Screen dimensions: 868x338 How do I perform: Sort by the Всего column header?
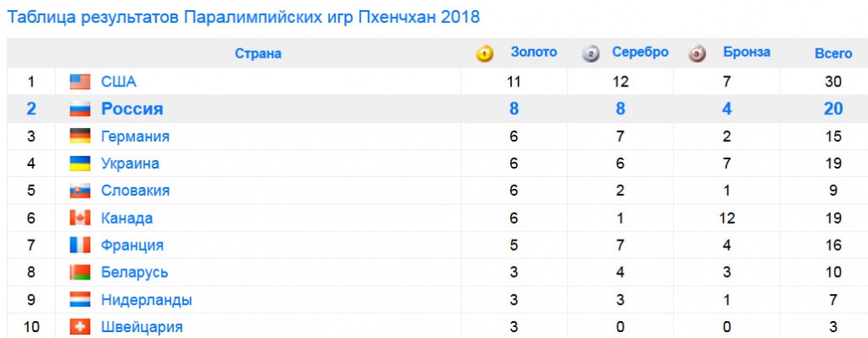(x=833, y=53)
